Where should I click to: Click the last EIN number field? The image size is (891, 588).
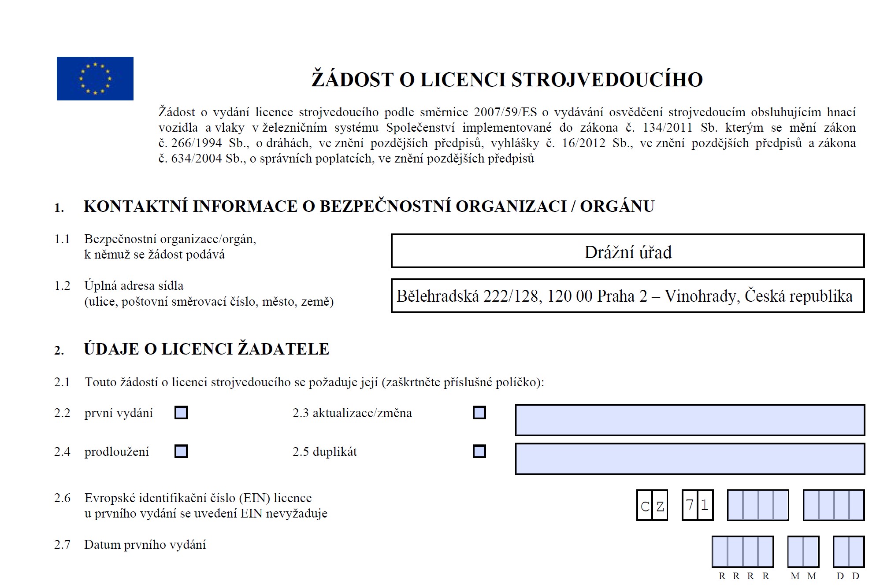pos(833,505)
